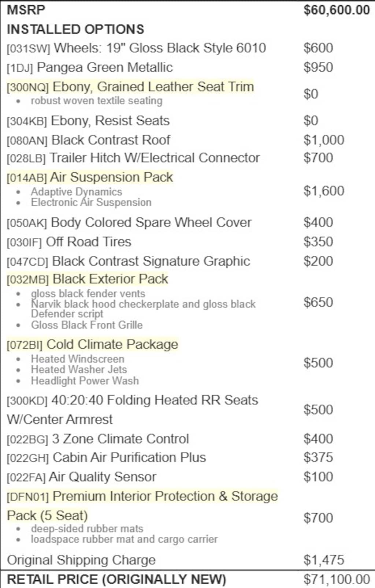Screen dimensions: 375x588
Task: Click the Ebony, Grained Leather Seat Trim option
Action: click(x=153, y=87)
